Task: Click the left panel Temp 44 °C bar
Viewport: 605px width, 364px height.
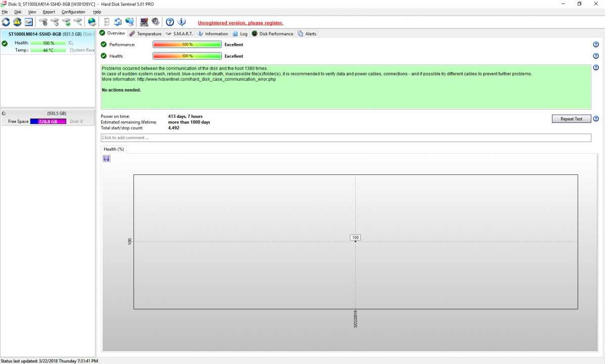Action: click(48, 50)
